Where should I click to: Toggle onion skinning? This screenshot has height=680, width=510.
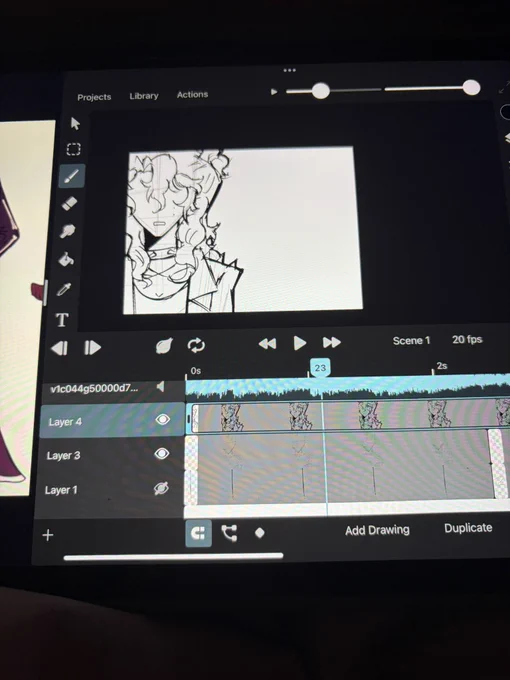click(x=164, y=346)
